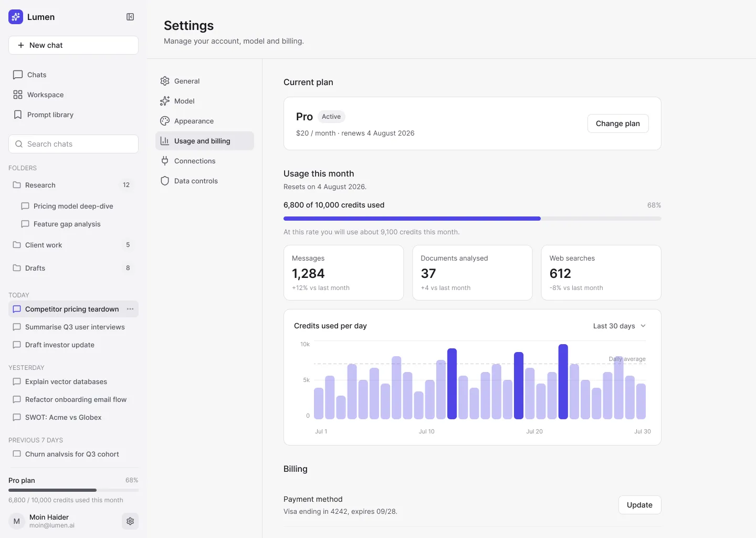
Task: Open Data controls settings tab
Action: (x=205, y=181)
